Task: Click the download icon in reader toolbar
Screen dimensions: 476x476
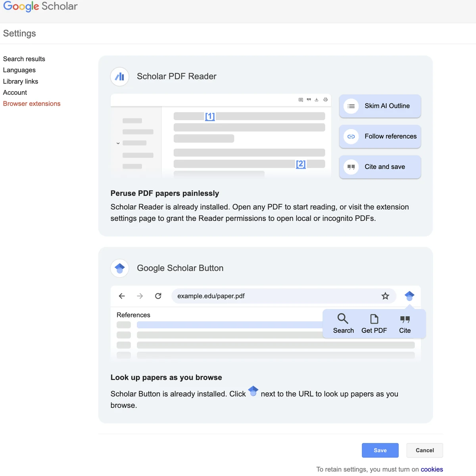Action: 317,100
